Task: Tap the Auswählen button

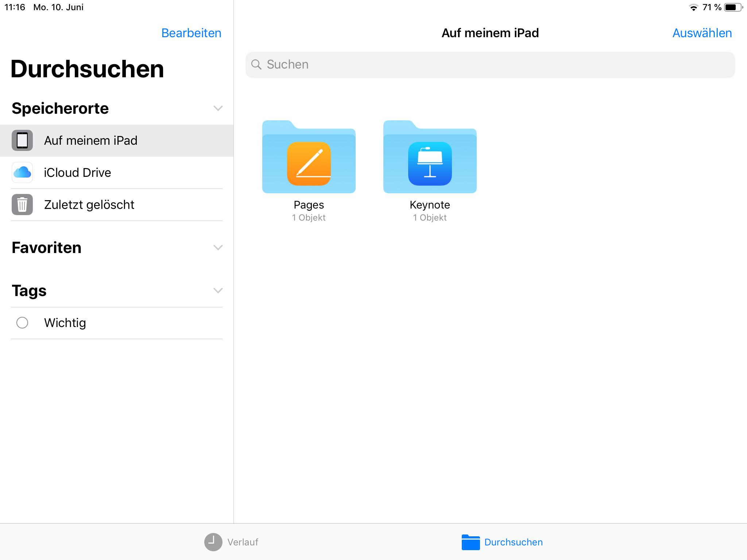Action: [x=702, y=33]
